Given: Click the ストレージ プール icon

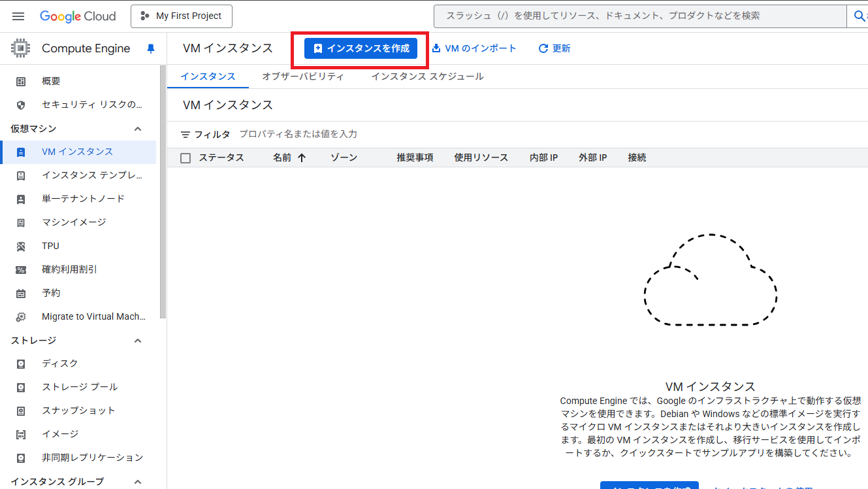Looking at the screenshot, I should tap(21, 388).
